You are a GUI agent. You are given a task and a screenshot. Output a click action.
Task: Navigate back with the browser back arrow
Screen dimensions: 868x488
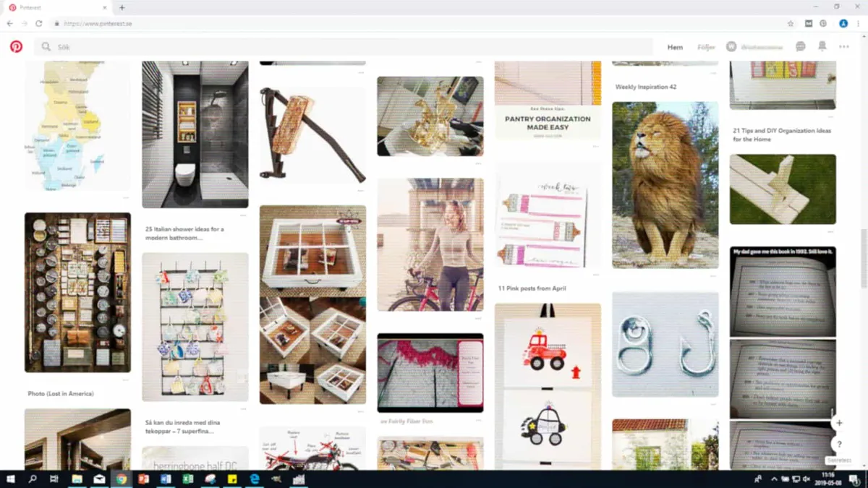(x=9, y=23)
